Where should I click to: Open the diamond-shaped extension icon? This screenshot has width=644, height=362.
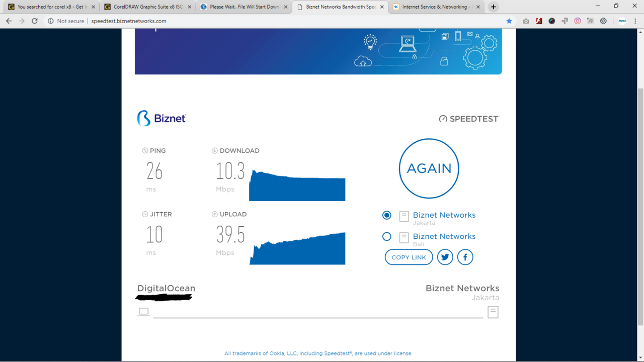coord(603,21)
